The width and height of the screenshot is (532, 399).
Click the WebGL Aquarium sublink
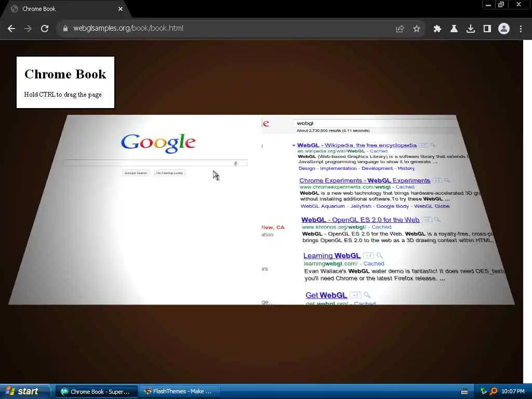click(x=323, y=206)
